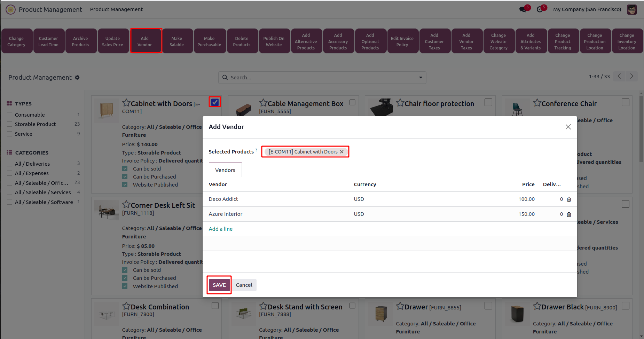Image resolution: width=644 pixels, height=339 pixels.
Task: Select the Desk Combination checkbox
Action: (x=215, y=306)
